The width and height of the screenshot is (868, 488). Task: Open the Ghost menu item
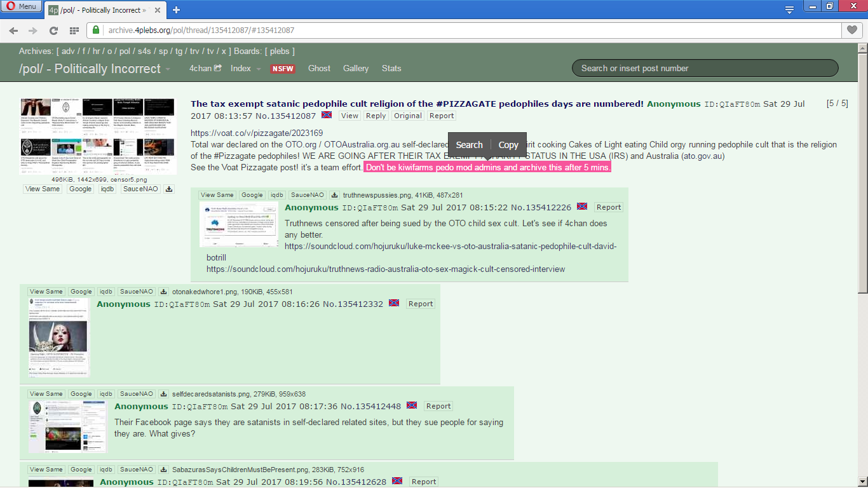pyautogui.click(x=319, y=68)
